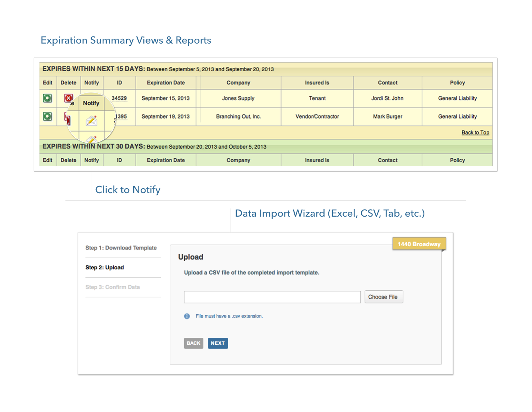Click Policy column header in 15-days table
This screenshot has height=412, width=532.
(457, 83)
